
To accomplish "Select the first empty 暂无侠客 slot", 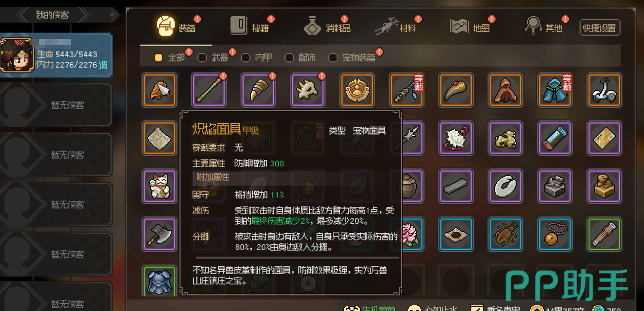I will [56, 105].
